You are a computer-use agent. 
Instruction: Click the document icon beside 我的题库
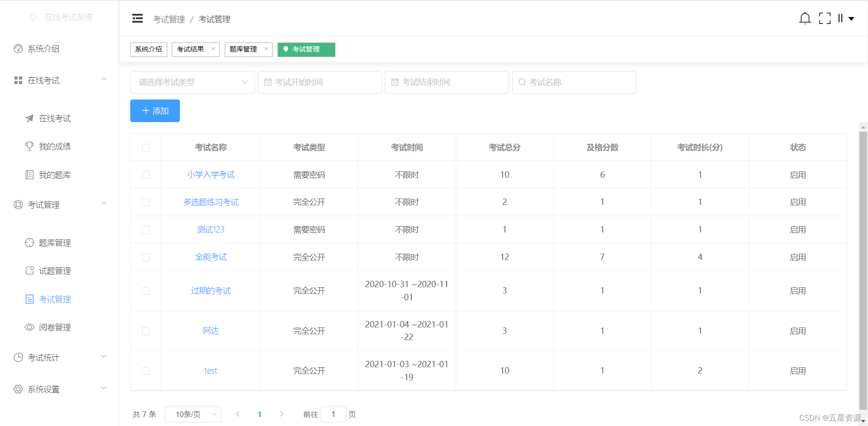(x=29, y=175)
